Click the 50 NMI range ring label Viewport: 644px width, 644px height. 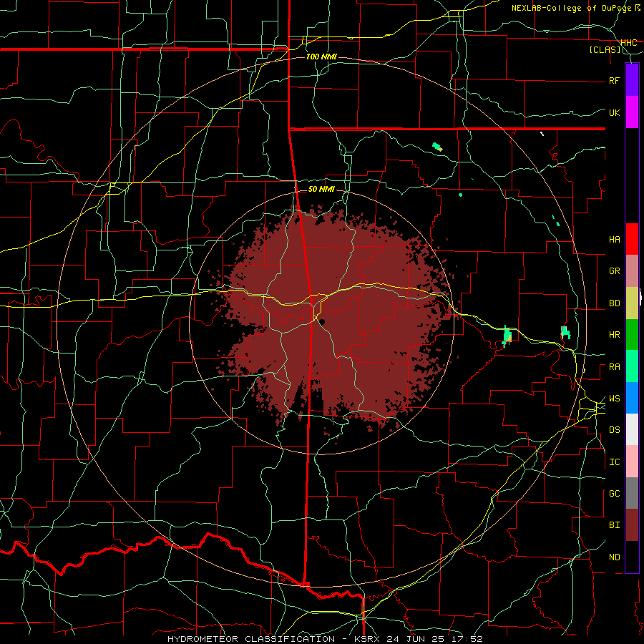pyautogui.click(x=321, y=189)
